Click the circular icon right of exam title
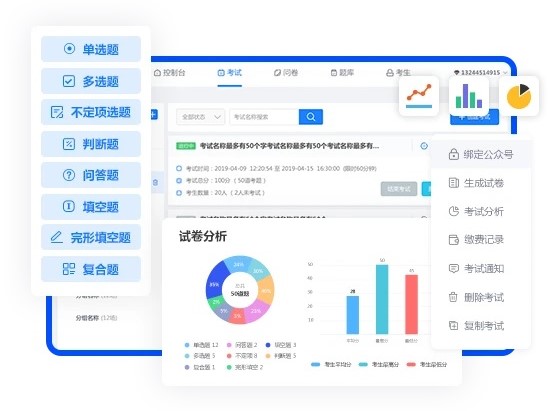 [424, 146]
